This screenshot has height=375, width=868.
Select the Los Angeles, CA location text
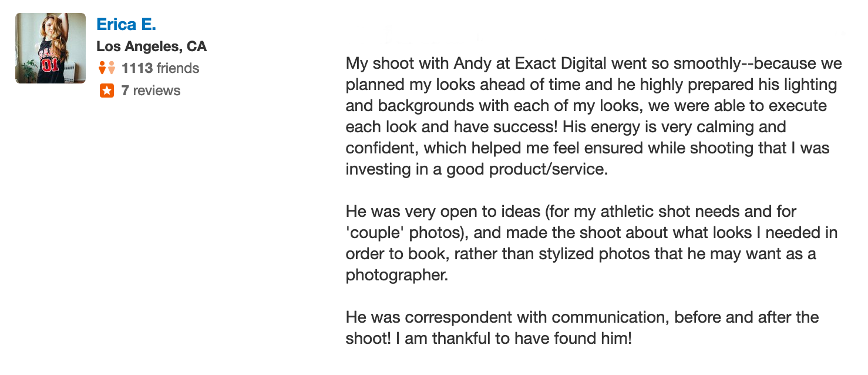[x=152, y=46]
